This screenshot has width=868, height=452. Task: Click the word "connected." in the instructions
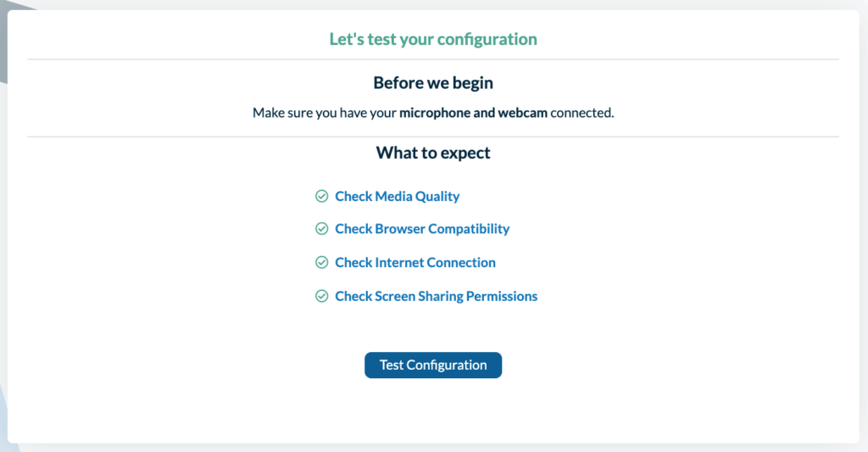pyautogui.click(x=582, y=113)
